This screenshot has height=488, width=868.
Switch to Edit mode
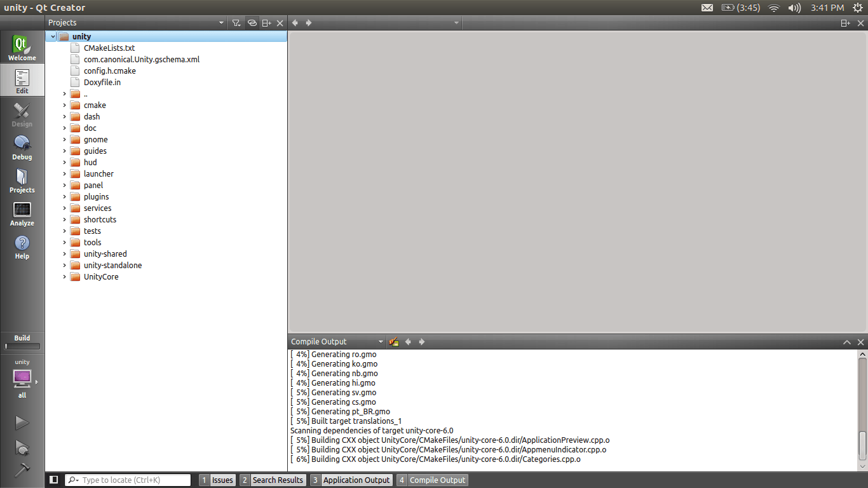point(22,81)
